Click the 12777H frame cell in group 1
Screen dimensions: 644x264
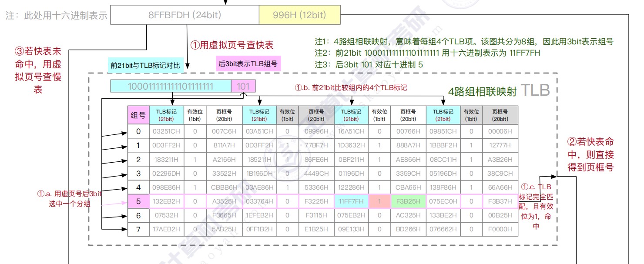tap(500, 145)
